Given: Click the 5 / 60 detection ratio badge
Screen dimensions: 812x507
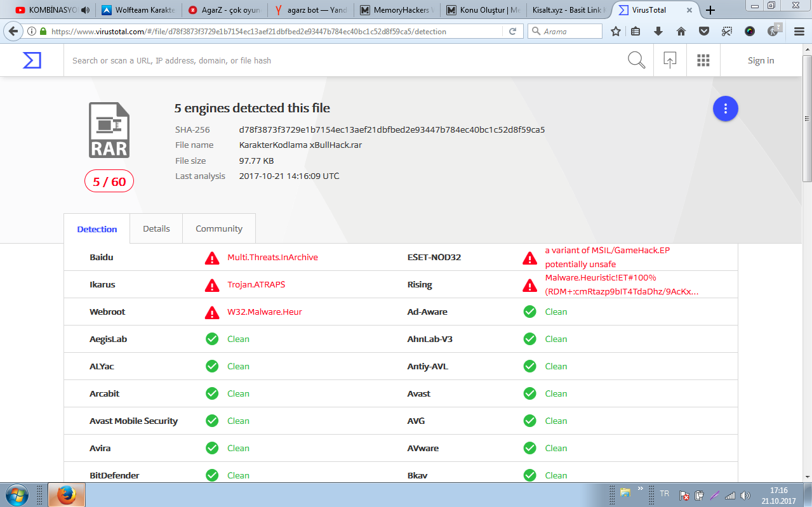Looking at the screenshot, I should tap(109, 181).
